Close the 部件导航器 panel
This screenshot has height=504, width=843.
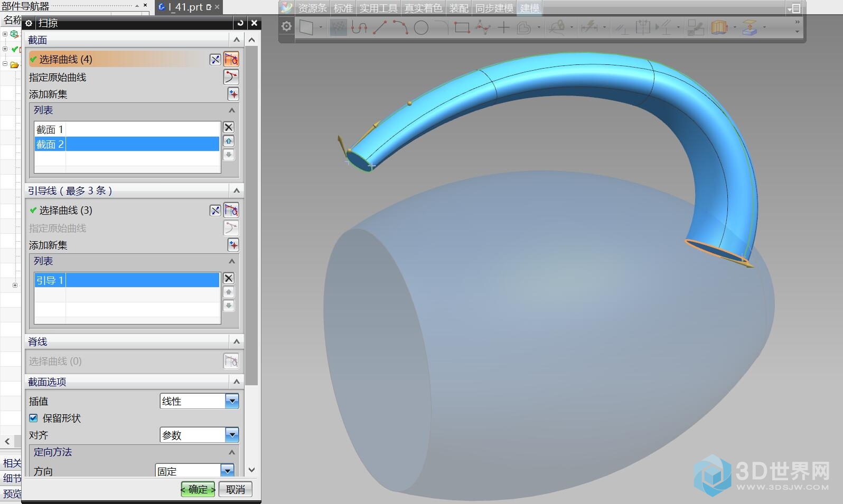tap(145, 5)
